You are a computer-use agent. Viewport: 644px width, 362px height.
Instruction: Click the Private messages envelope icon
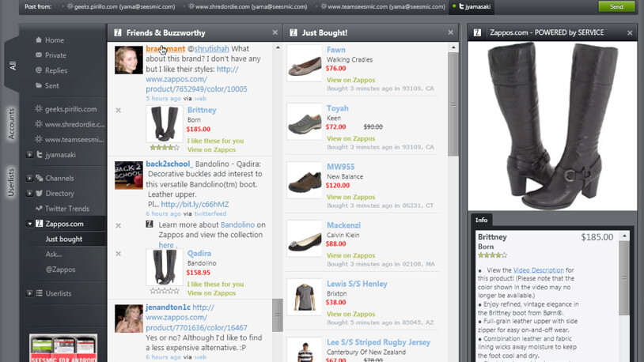38,55
